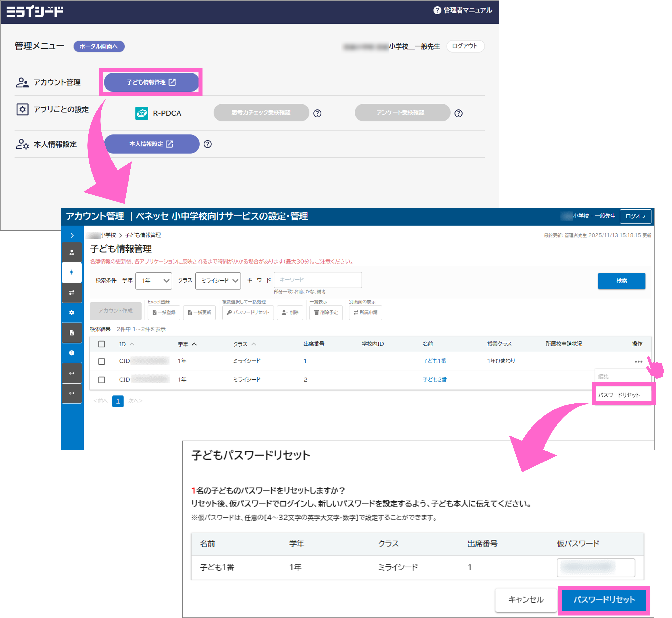
Task: Click the transfer arrows sidebar icon
Action: [x=72, y=293]
